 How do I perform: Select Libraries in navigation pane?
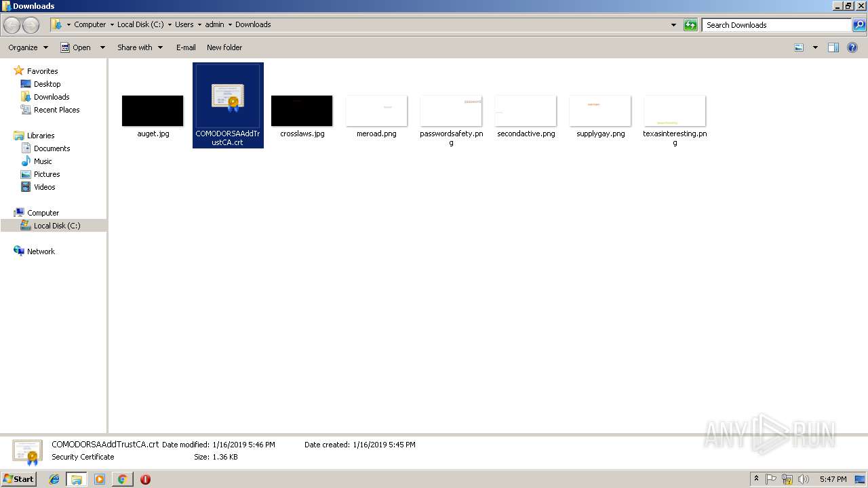(41, 136)
